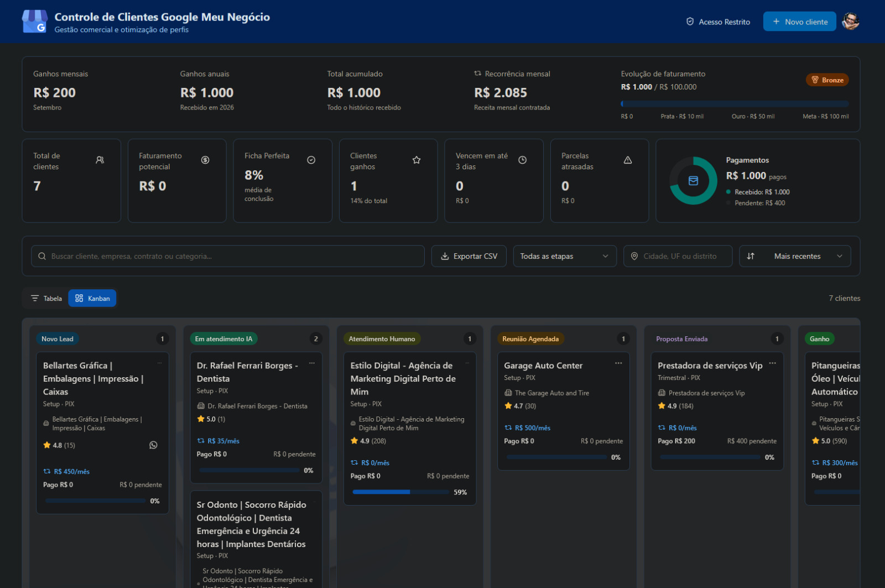Open the Todas as etapas stage filter
885x588 pixels.
pos(565,256)
